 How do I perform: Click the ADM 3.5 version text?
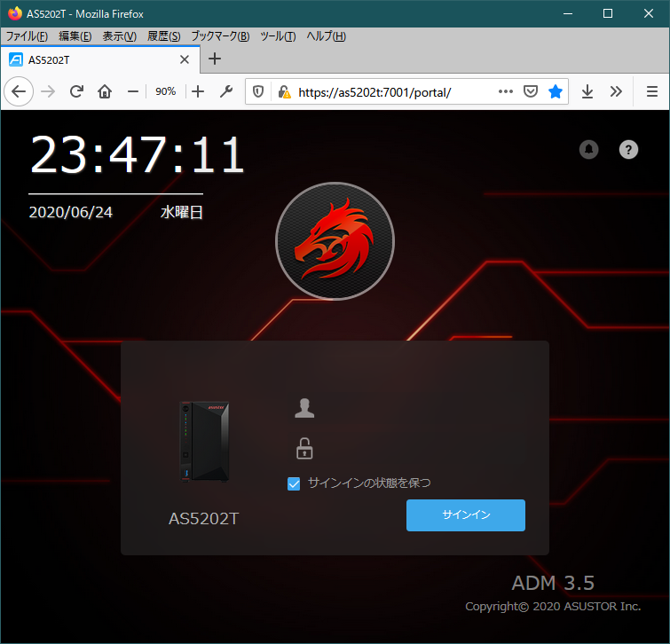point(553,583)
